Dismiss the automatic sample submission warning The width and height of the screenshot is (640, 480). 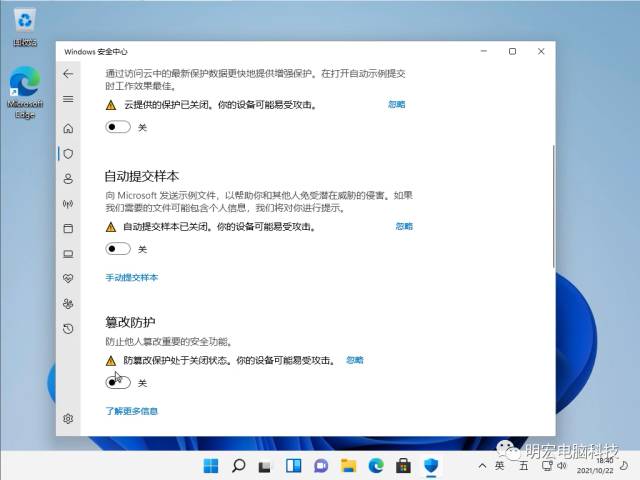pyautogui.click(x=404, y=226)
